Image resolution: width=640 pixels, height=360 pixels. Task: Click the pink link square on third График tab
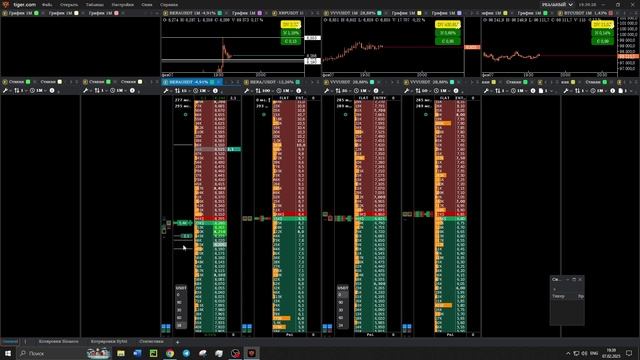116,13
